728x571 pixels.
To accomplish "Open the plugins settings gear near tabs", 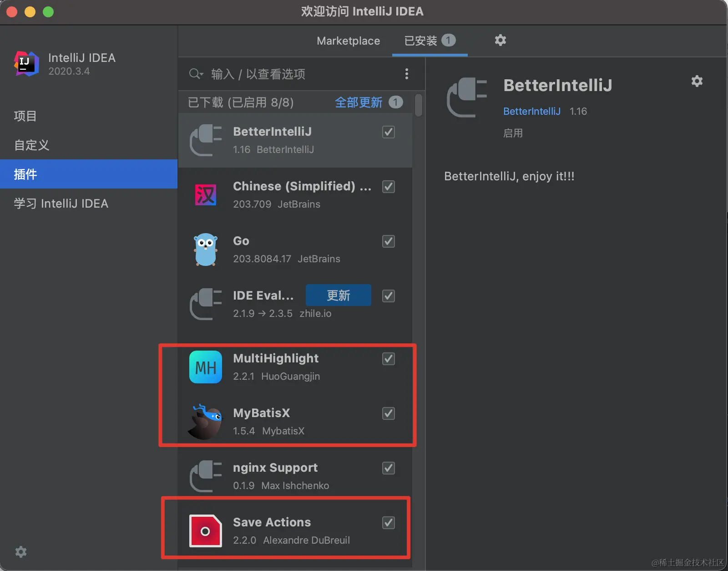I will coord(500,40).
